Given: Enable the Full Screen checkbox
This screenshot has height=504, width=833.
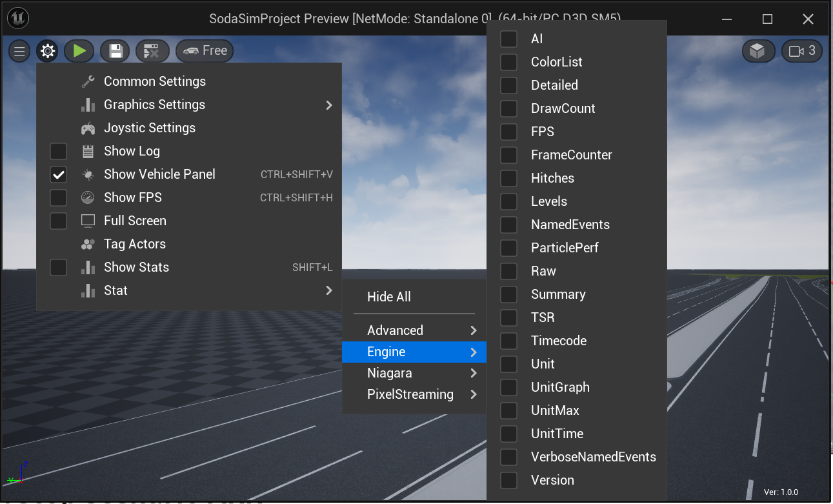Looking at the screenshot, I should [59, 221].
